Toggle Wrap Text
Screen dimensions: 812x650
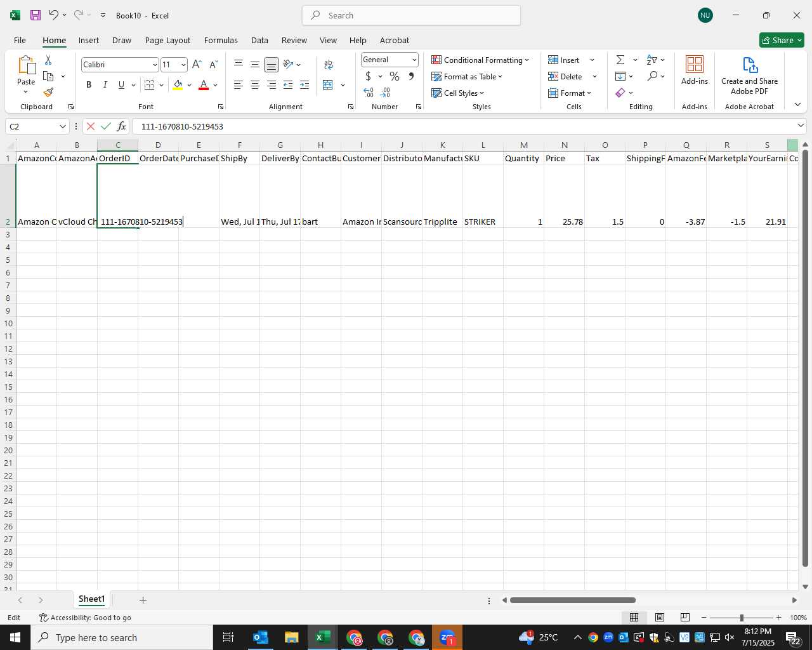point(329,64)
